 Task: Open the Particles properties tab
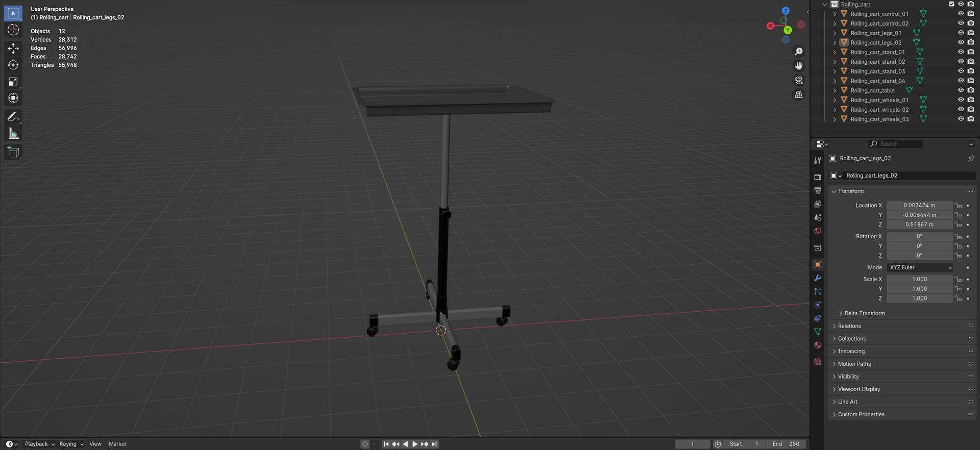(x=818, y=291)
